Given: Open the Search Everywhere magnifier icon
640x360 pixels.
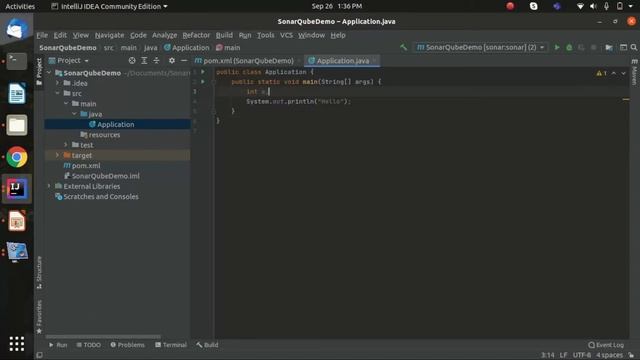Looking at the screenshot, I should pyautogui.click(x=633, y=47).
